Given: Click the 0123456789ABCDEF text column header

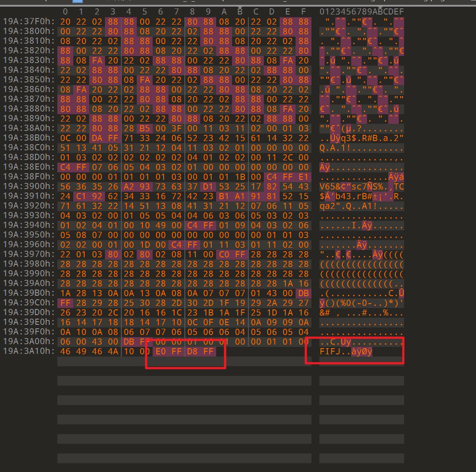Looking at the screenshot, I should (x=361, y=11).
